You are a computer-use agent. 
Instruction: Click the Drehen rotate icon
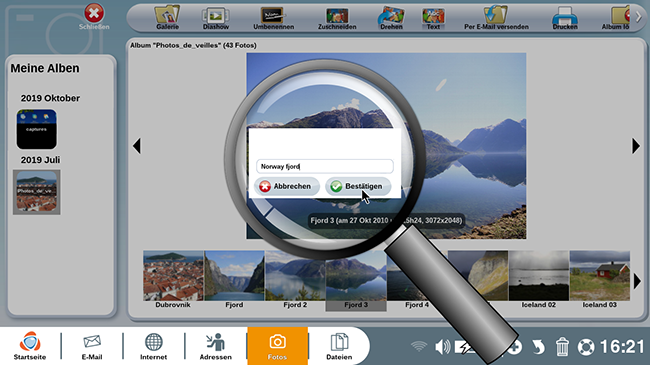[x=391, y=17]
